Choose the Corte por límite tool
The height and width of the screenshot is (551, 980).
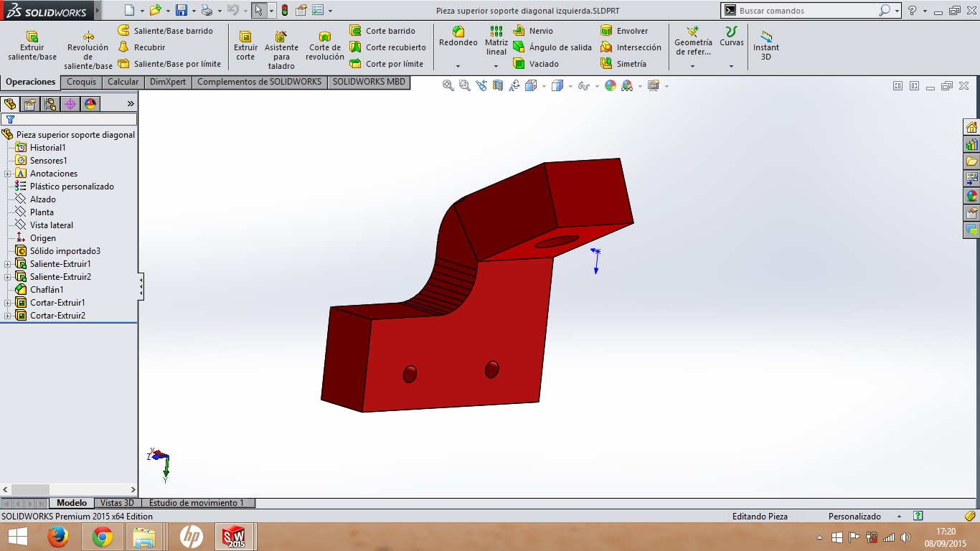click(x=386, y=64)
